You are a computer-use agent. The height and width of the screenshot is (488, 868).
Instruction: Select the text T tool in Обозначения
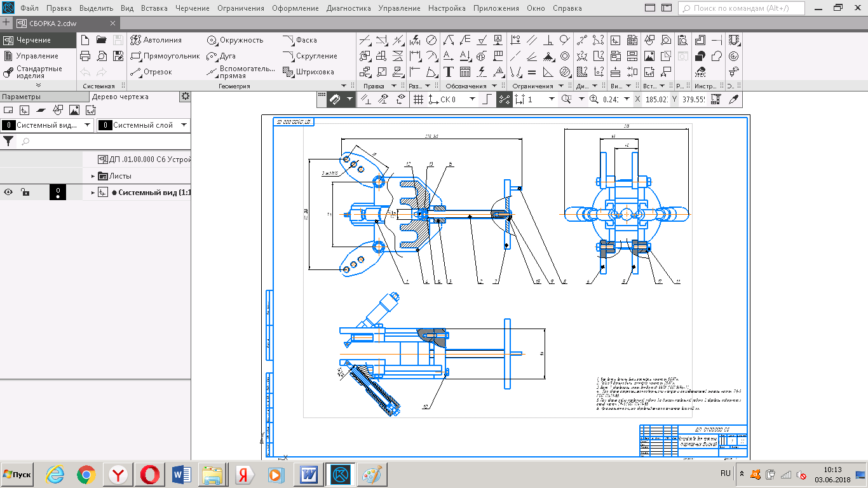click(449, 72)
